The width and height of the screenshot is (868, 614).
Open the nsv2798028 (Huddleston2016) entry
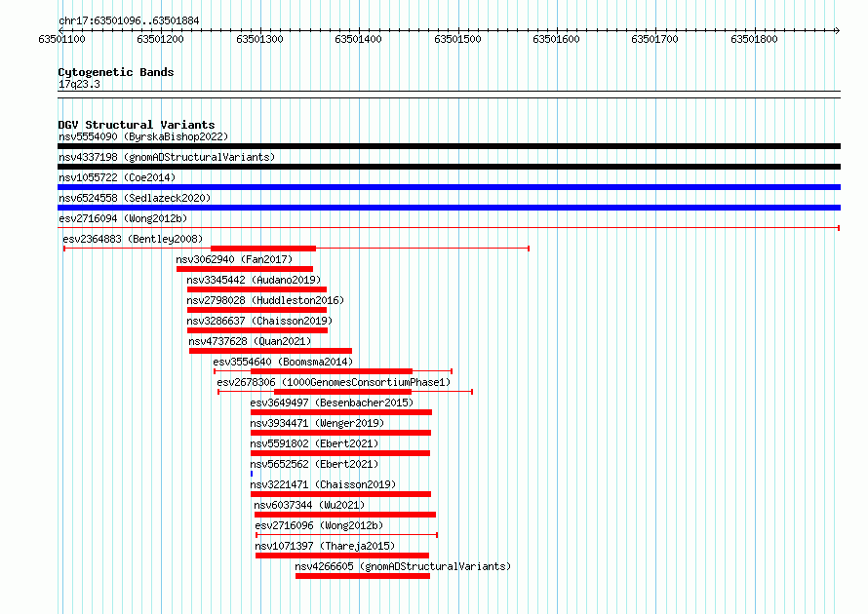[265, 300]
